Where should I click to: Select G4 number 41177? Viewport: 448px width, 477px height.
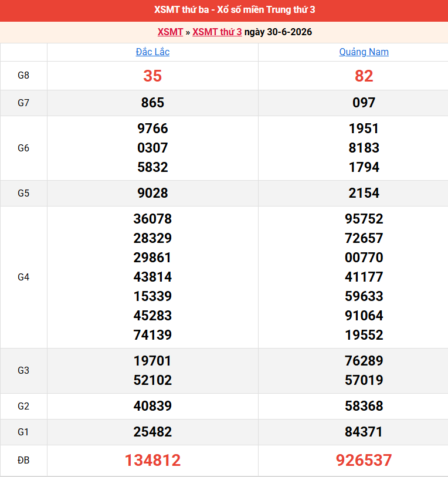tap(364, 277)
